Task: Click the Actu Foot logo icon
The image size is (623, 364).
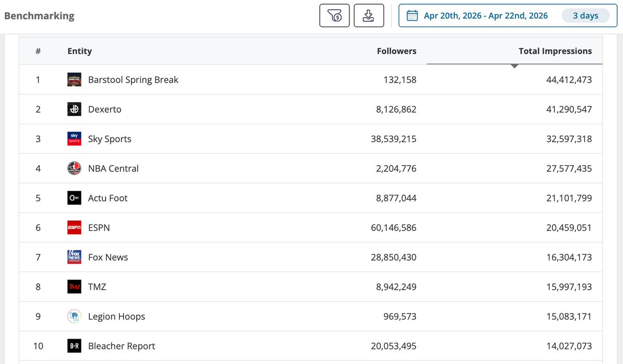Action: [74, 198]
